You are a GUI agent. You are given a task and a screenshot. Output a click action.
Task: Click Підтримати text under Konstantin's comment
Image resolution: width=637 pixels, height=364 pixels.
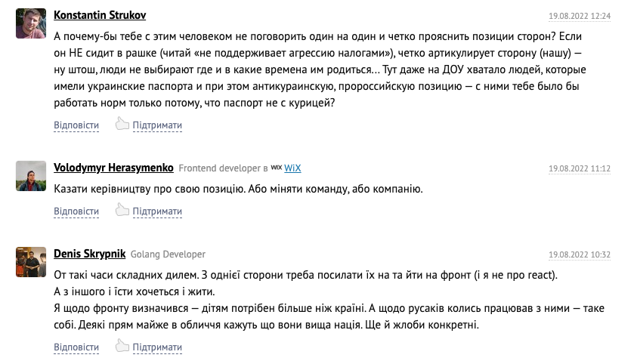point(157,125)
